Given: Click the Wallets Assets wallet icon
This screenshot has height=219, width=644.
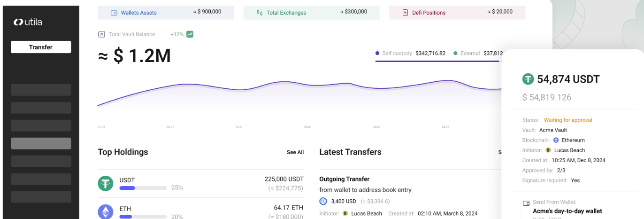Looking at the screenshot, I should (114, 13).
